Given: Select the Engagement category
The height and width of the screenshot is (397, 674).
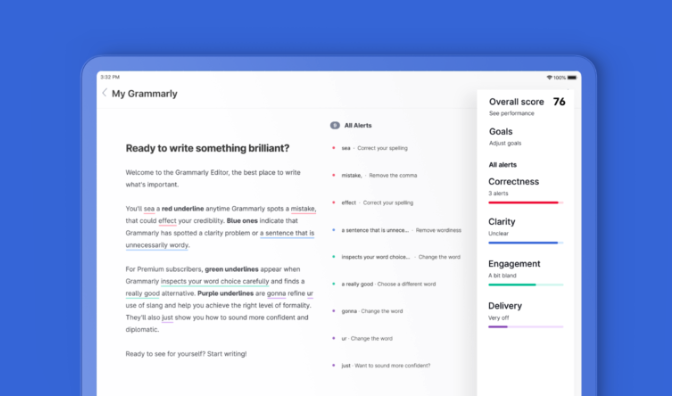Looking at the screenshot, I should (514, 264).
